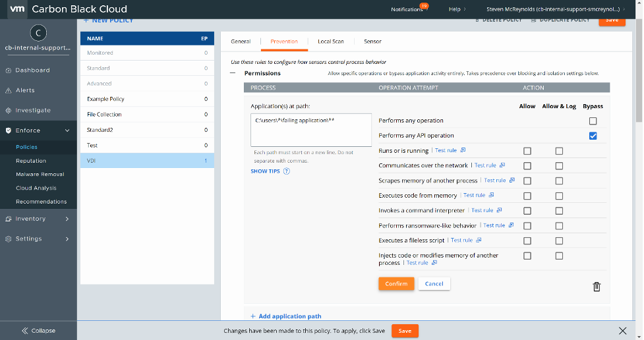
Task: Switch to the General tab
Action: [241, 42]
